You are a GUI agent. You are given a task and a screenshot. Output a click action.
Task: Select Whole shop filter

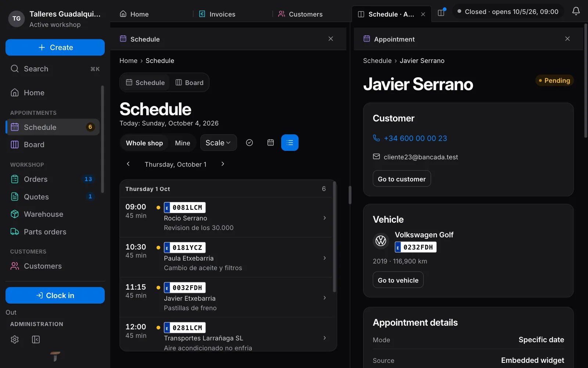[x=144, y=143]
